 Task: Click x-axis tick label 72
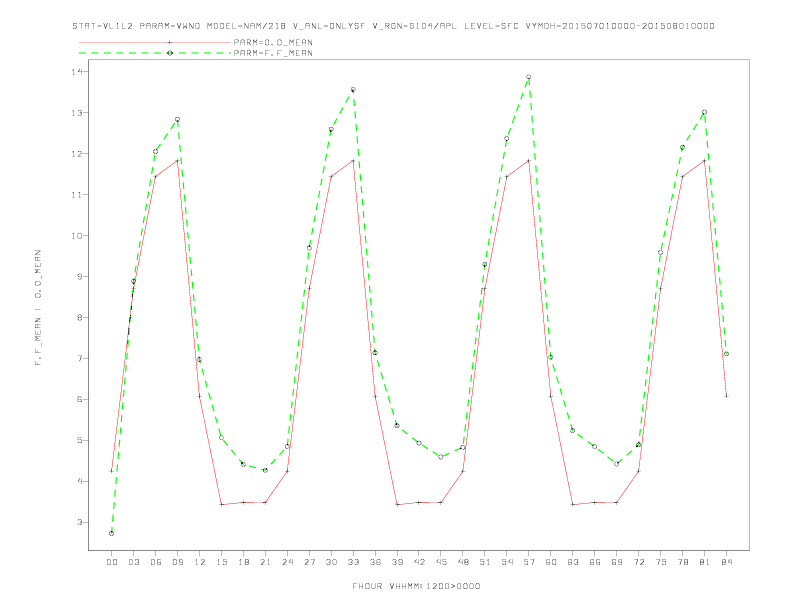[x=639, y=562]
